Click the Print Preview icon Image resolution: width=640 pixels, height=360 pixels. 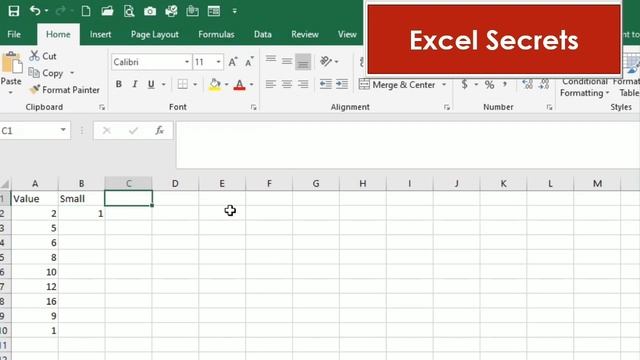tap(129, 11)
